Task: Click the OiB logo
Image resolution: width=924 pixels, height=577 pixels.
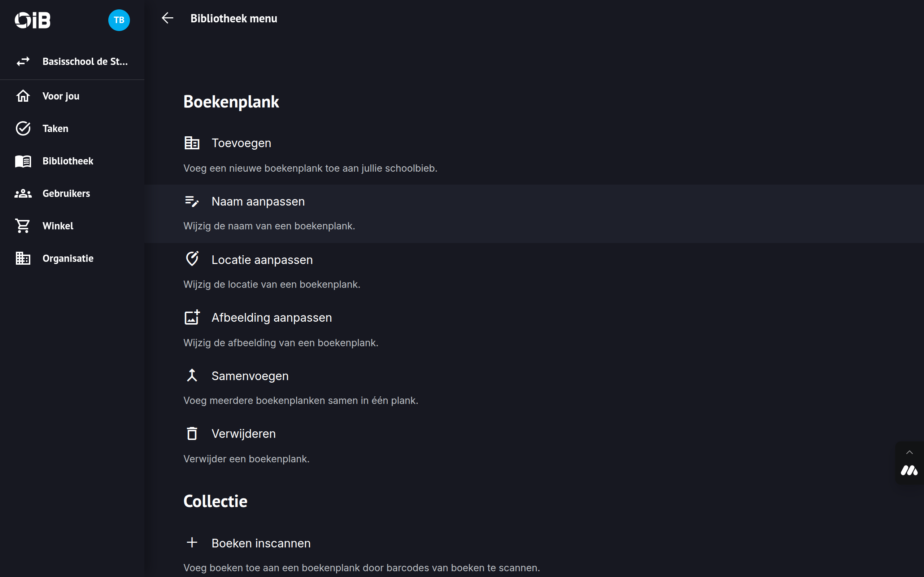Action: point(32,20)
